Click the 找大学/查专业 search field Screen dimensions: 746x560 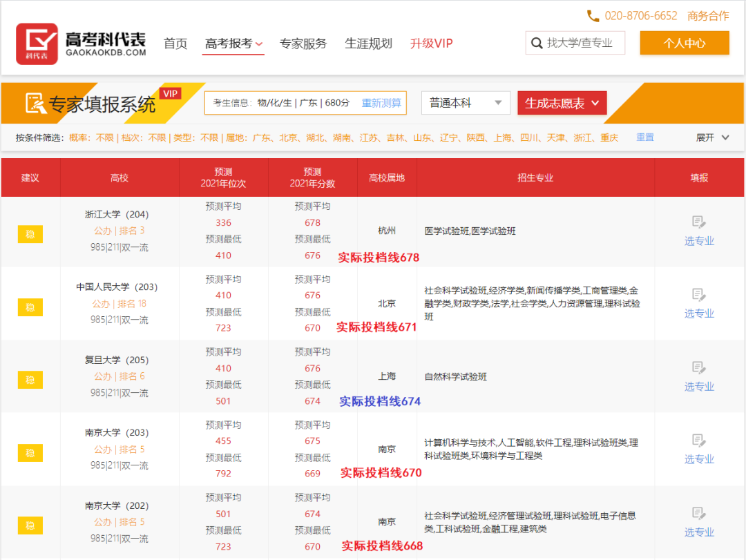click(x=575, y=44)
